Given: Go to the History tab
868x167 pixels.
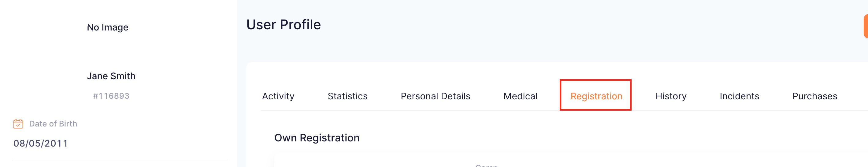Looking at the screenshot, I should pos(671,96).
